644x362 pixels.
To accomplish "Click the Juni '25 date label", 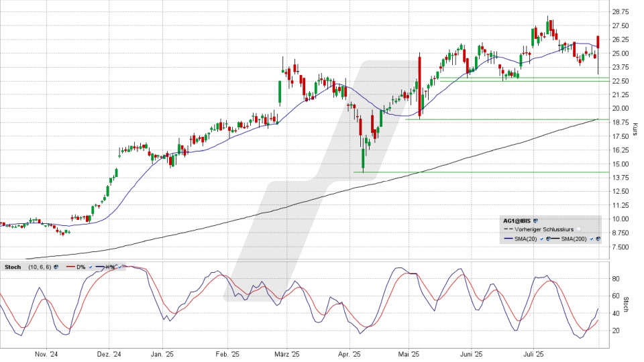I will [471, 354].
